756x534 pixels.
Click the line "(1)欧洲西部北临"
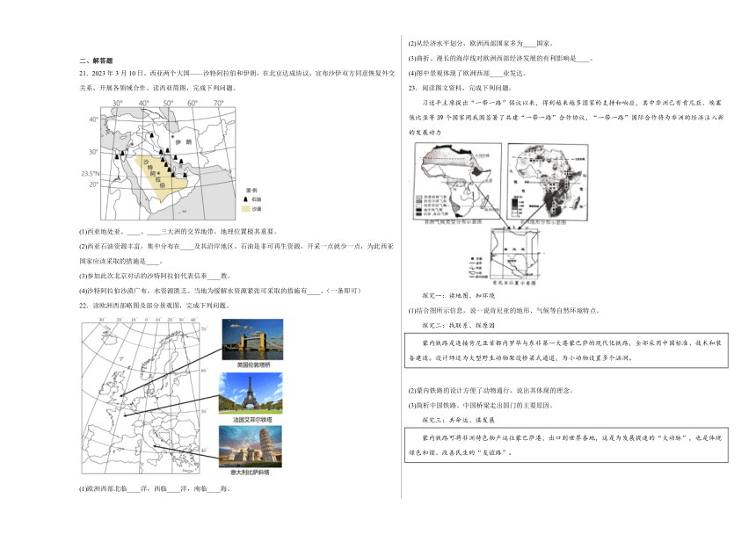[155, 488]
